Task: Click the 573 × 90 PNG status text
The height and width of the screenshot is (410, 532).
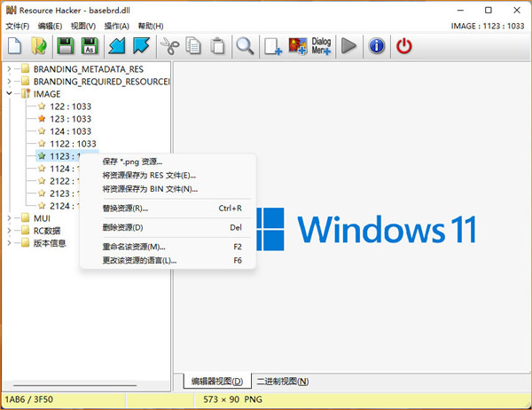Action: point(232,399)
